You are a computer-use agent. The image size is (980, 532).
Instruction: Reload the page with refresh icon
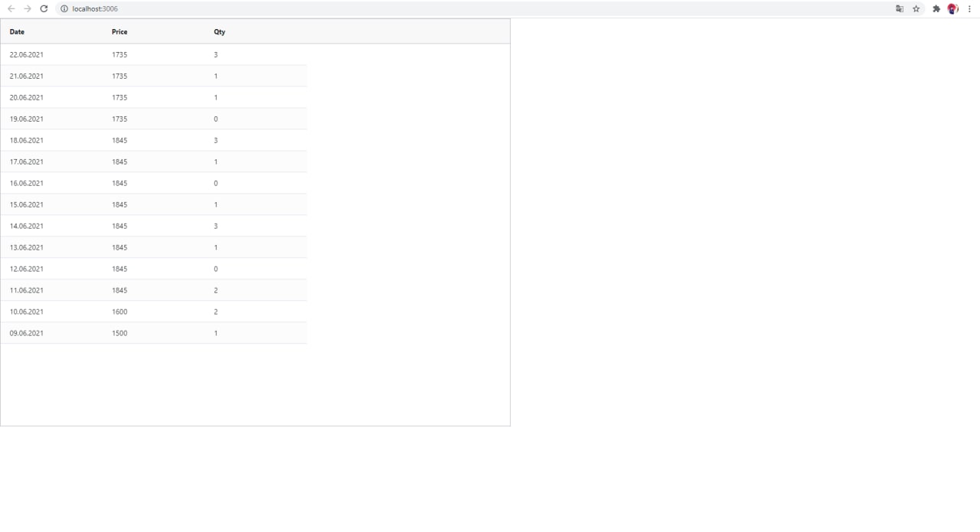(x=44, y=8)
